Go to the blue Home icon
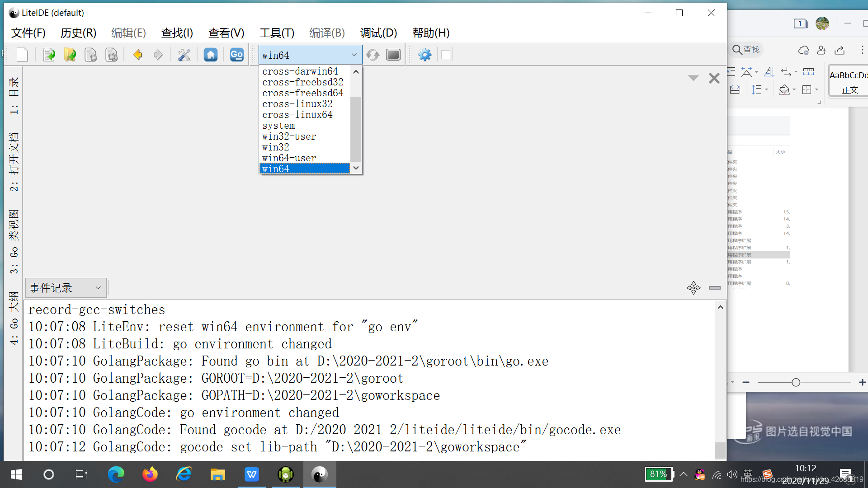Screen dimensions: 868x488 tap(210, 55)
